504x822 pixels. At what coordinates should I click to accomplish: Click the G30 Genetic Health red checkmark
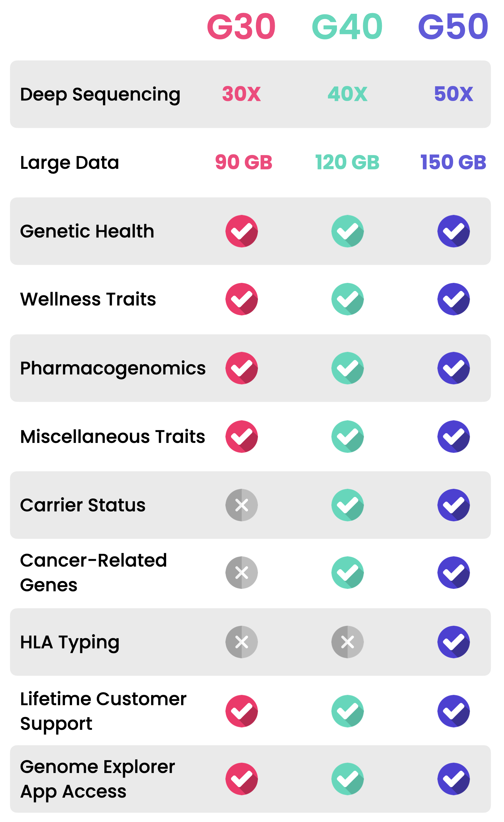[x=242, y=231]
